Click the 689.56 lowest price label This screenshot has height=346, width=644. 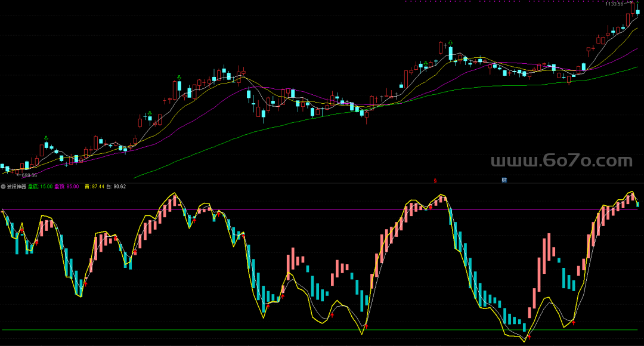coord(29,175)
